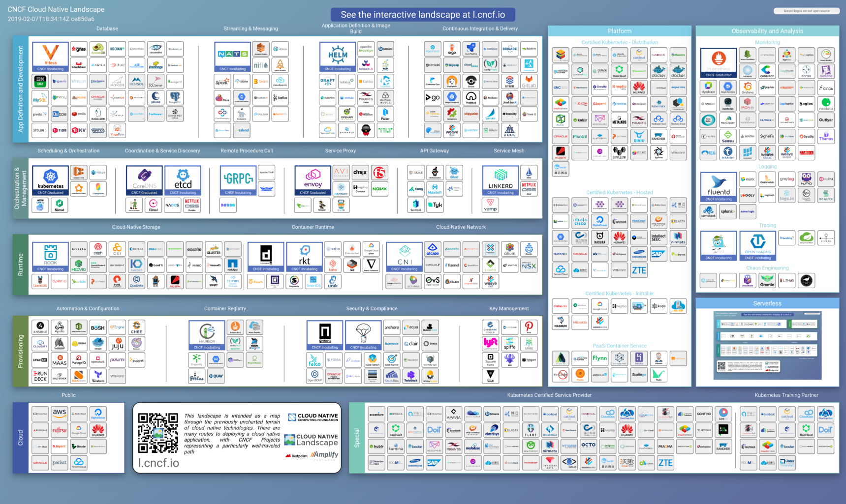Click the QR code image
The width and height of the screenshot is (846, 504).
point(158,433)
